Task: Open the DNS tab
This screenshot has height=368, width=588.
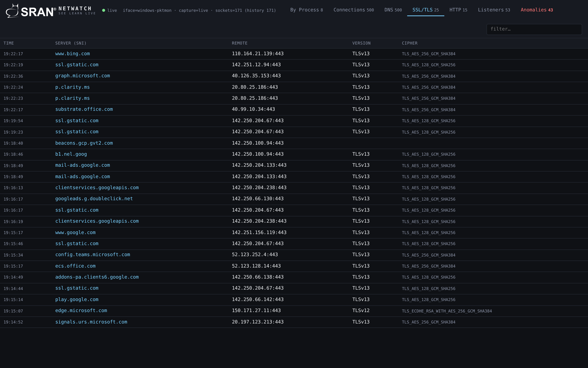Action: point(393,10)
